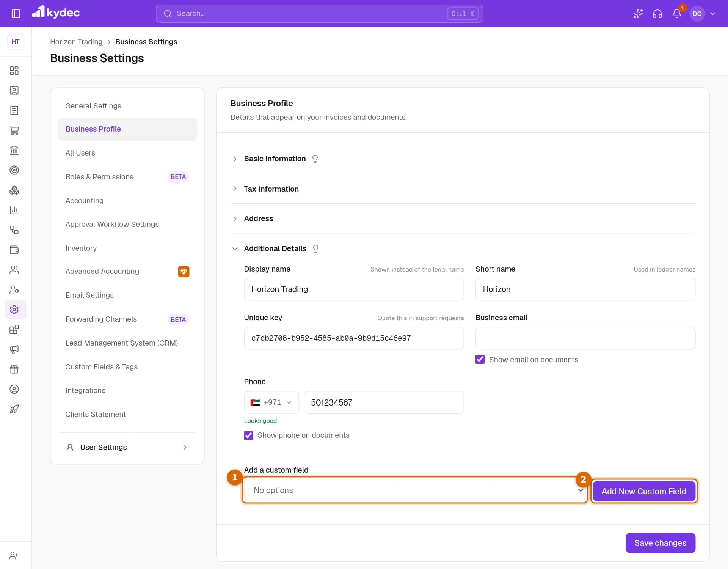Screen dimensions: 728x569
Task: Open the headphones support icon
Action: 657,14
